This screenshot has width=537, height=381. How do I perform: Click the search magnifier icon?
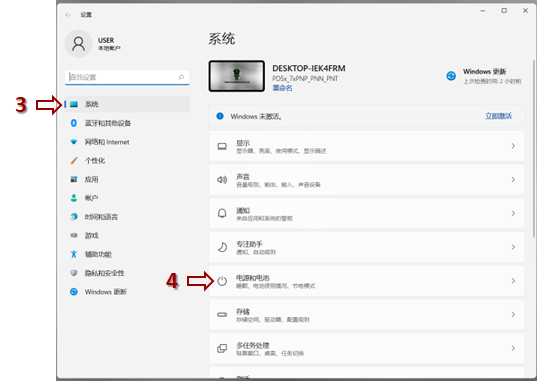(181, 77)
